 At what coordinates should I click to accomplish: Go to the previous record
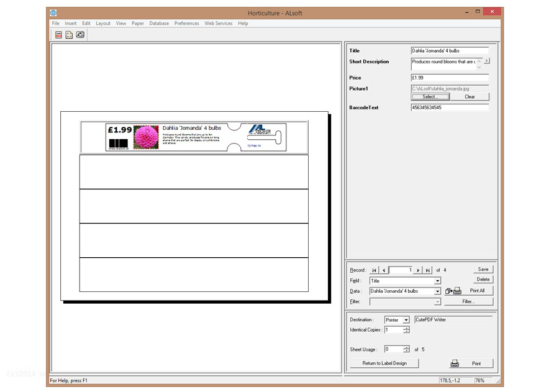383,270
